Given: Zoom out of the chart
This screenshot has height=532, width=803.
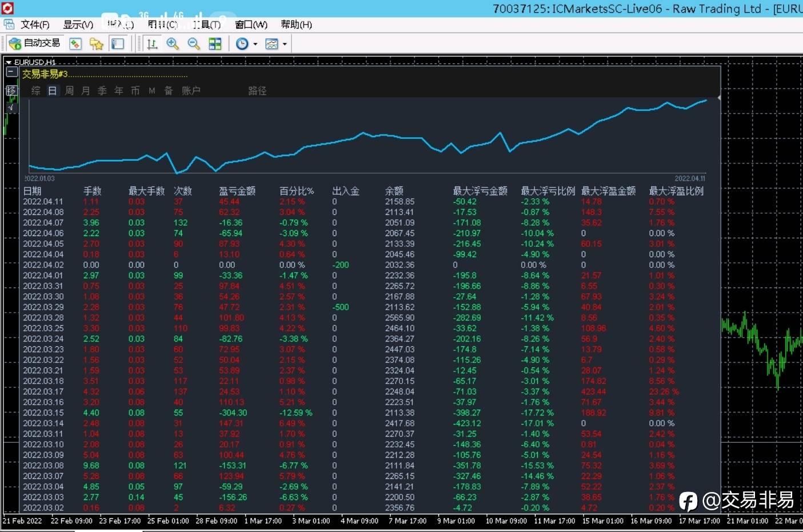Looking at the screenshot, I should pyautogui.click(x=194, y=44).
